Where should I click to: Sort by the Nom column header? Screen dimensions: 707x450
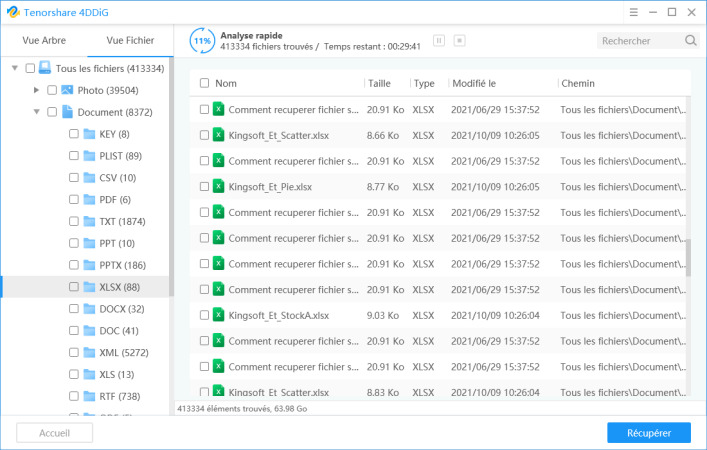226,83
